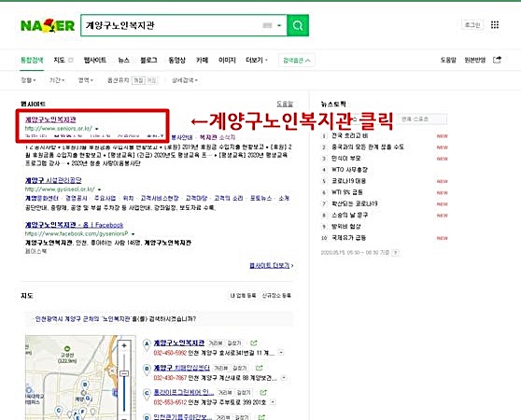Click the green share icon in row C
The height and width of the screenshot is (420, 521).
263,392
